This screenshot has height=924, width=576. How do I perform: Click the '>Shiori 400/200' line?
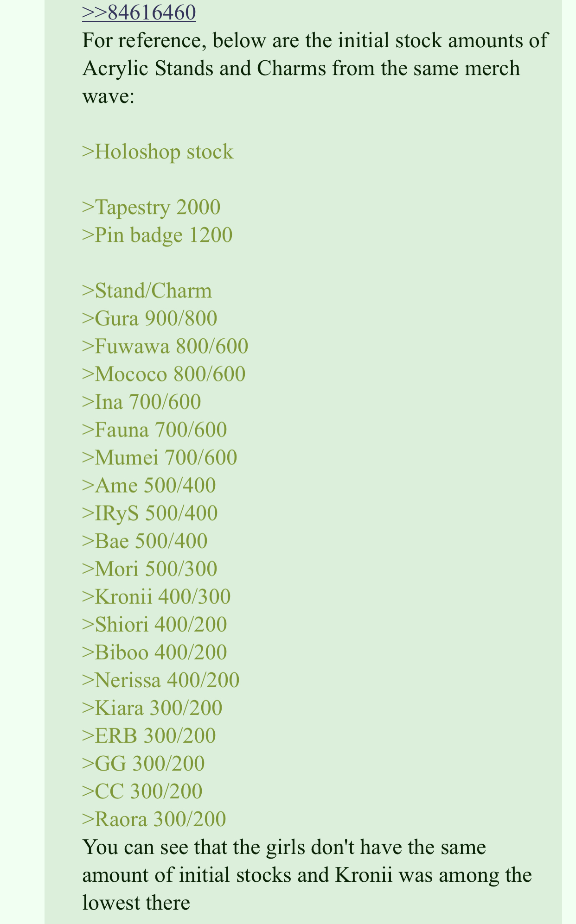pyautogui.click(x=154, y=625)
